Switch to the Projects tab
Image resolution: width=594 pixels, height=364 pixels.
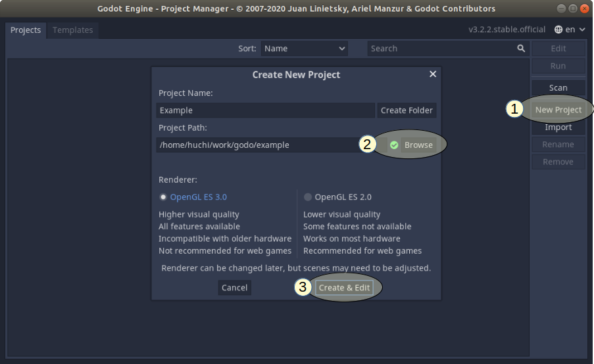(x=26, y=30)
